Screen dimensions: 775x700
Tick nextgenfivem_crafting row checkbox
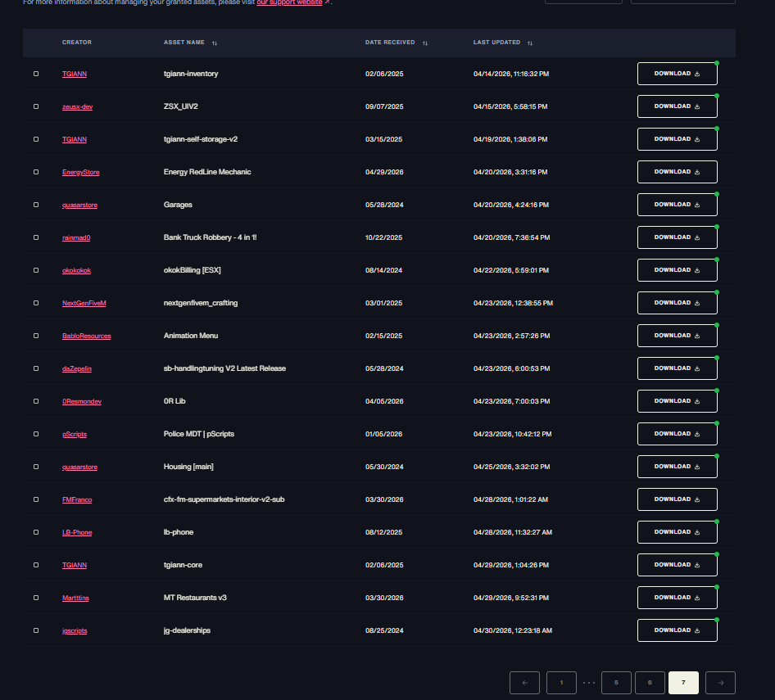pos(36,303)
